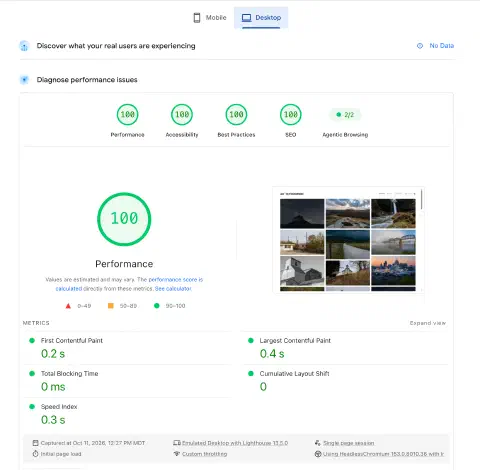Click green status dot for Cumulative Layout Shift
Screen dimensions: 480x470
coord(251,373)
